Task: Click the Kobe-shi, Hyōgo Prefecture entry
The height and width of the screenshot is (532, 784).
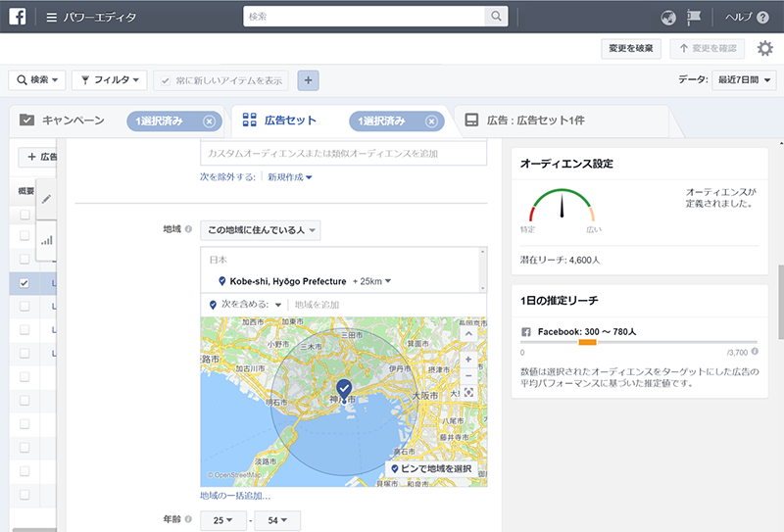Action: click(287, 281)
